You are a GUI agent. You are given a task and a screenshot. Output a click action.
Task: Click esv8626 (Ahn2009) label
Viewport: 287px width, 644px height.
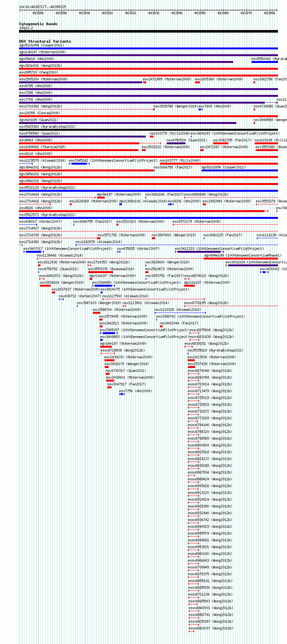point(36,208)
